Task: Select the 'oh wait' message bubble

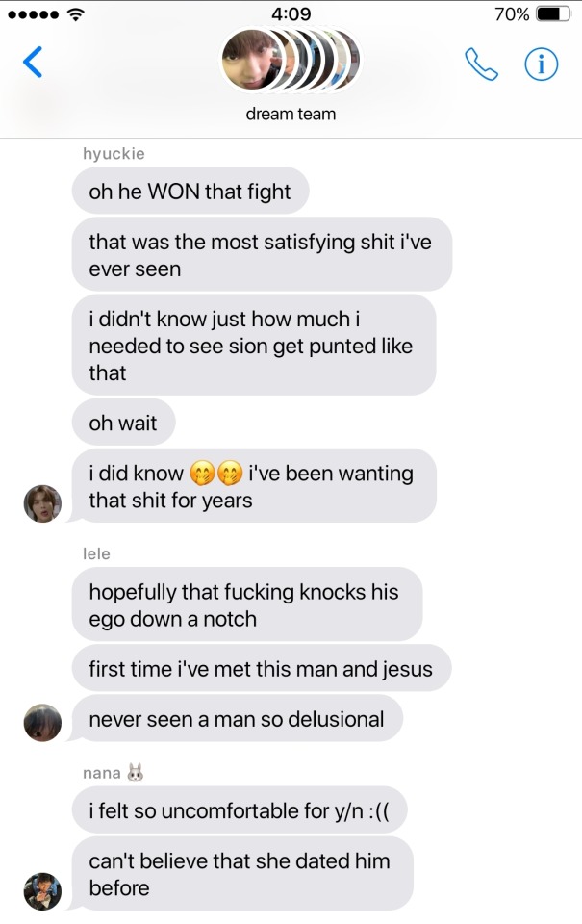Action: (x=123, y=422)
